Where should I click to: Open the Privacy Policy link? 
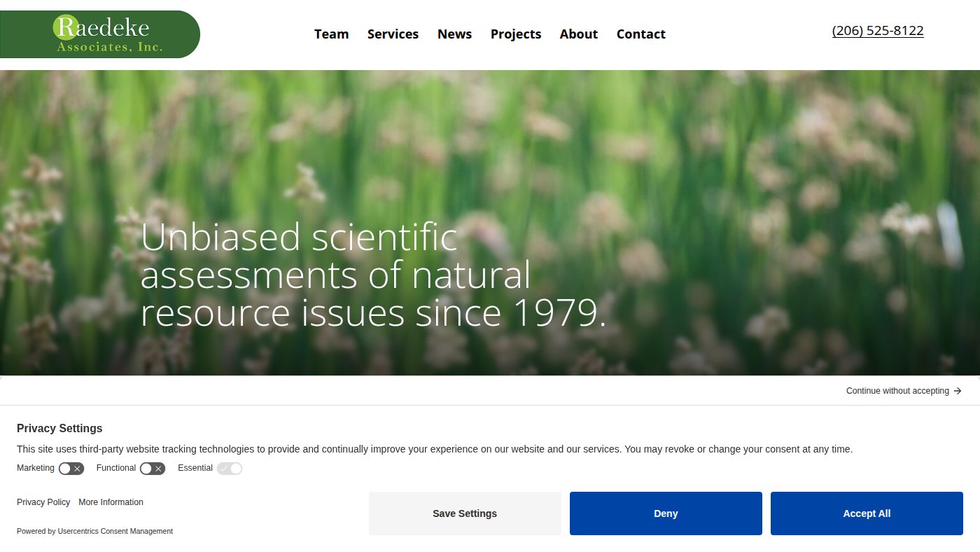click(43, 502)
